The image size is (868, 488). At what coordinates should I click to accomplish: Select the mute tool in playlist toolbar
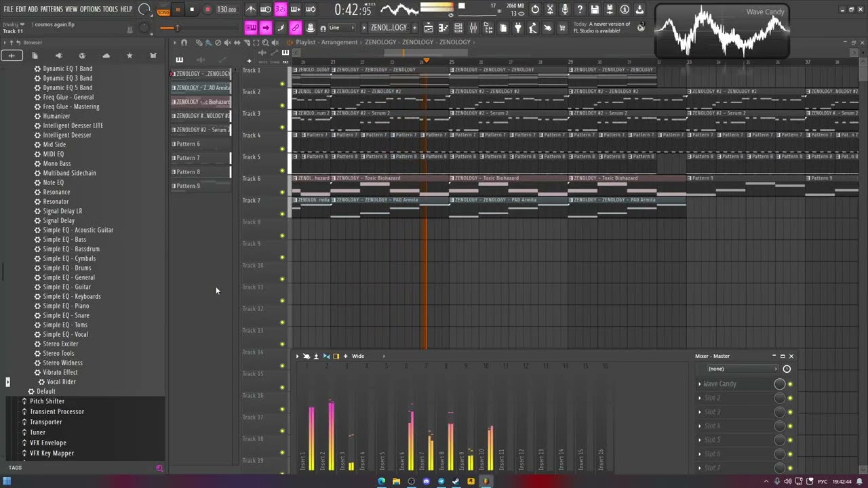click(227, 43)
